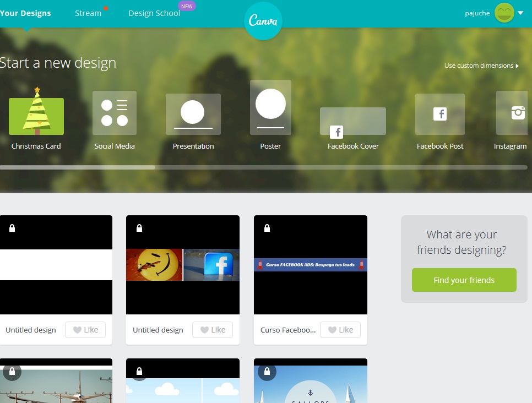Click the Social Media label
532x403 pixels.
pos(115,146)
